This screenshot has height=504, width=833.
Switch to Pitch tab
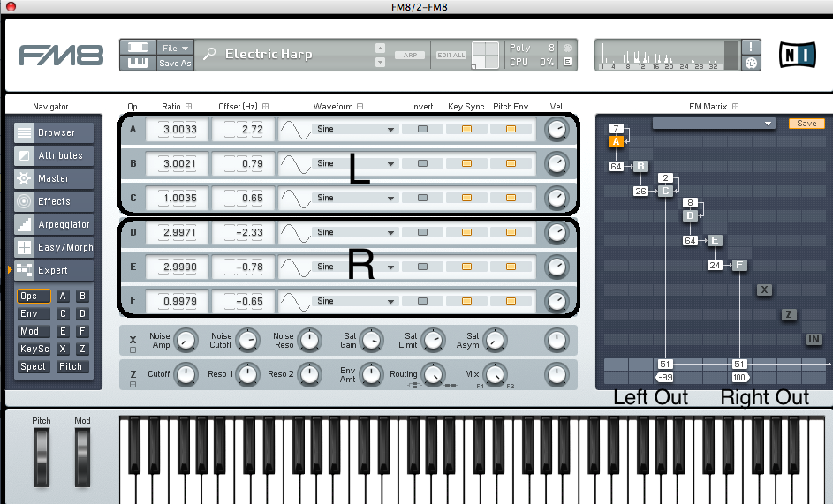(x=72, y=366)
